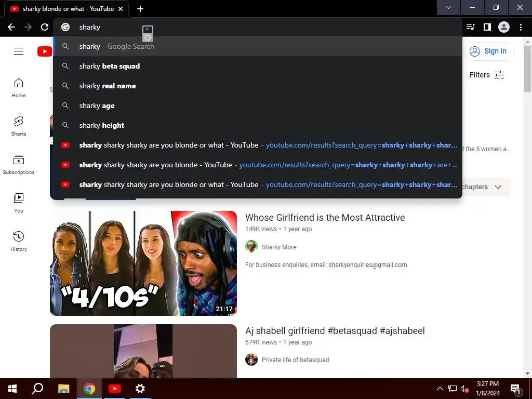This screenshot has width=532, height=399.
Task: Select the 'sharky real name' suggestion
Action: click(x=258, y=86)
